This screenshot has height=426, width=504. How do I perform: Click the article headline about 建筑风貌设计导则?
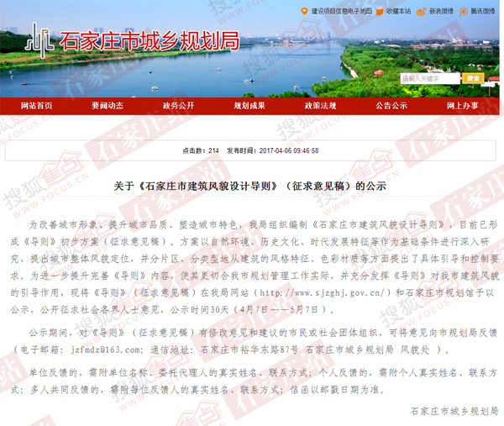pos(251,187)
